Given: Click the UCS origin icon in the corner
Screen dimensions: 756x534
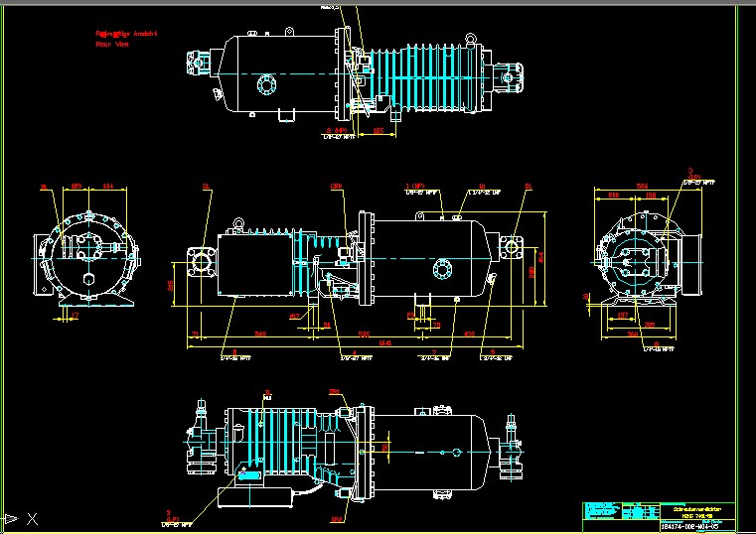Looking at the screenshot, I should pos(14,518).
